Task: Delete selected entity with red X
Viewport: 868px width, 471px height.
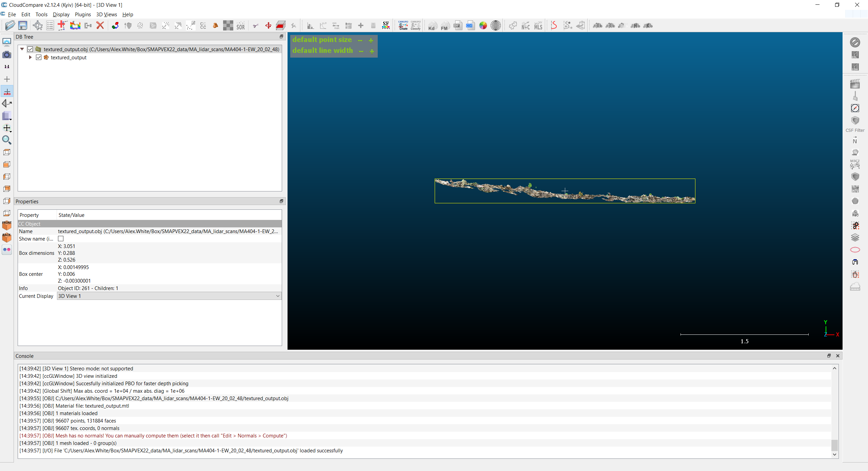Action: 100,25
